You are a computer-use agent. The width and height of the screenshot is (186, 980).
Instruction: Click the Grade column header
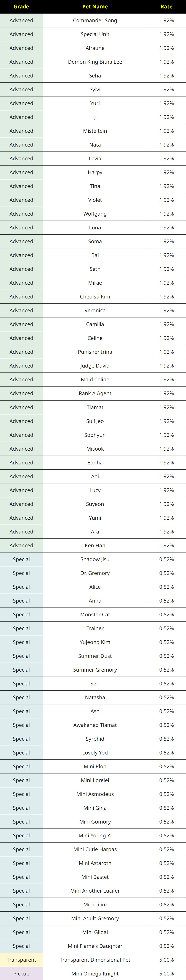21,6
